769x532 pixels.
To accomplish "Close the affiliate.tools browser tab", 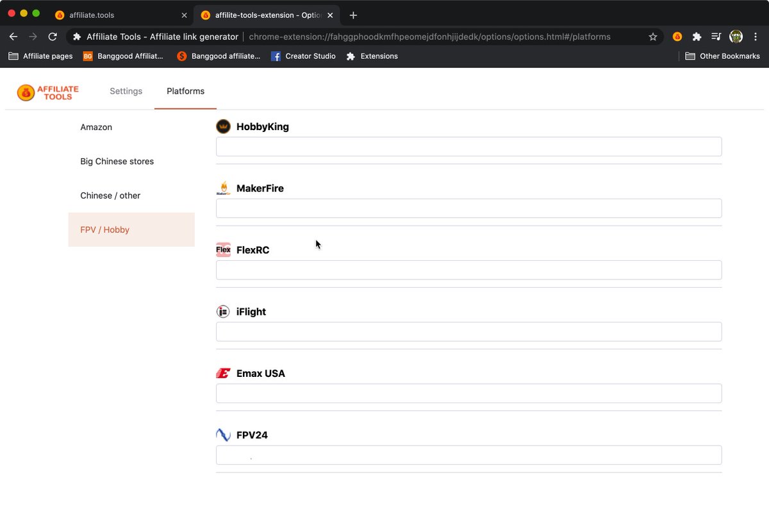I will click(185, 15).
